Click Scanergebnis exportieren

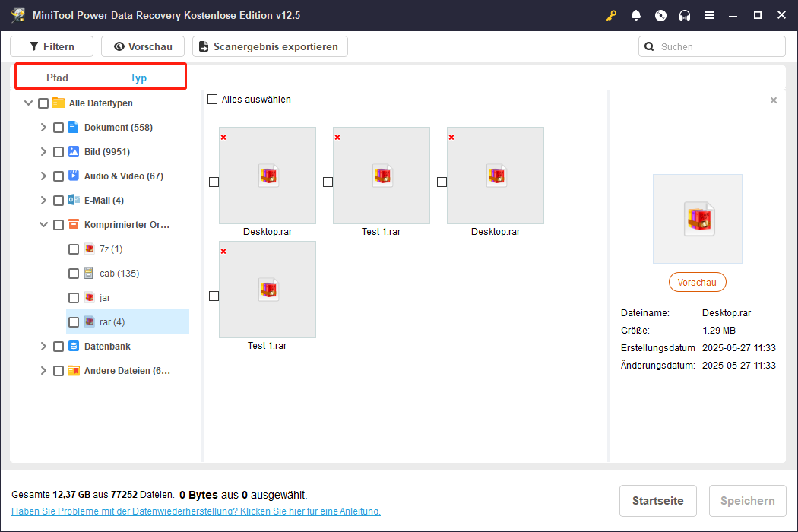(270, 46)
